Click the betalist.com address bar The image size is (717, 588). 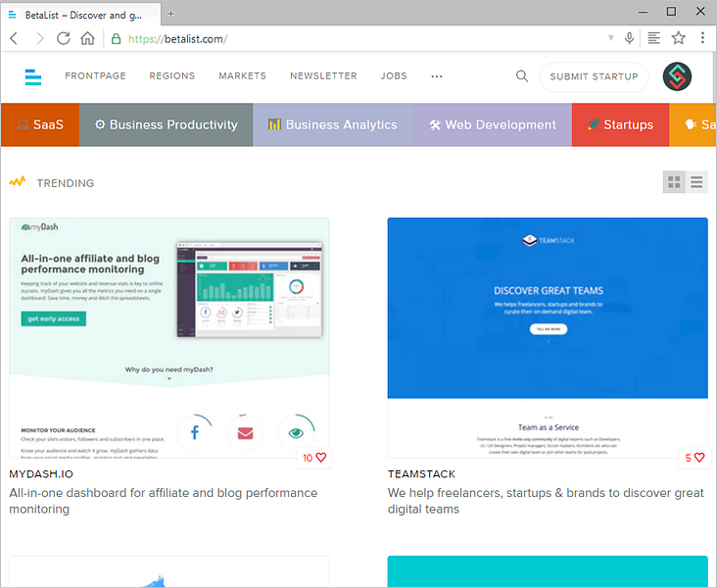pyautogui.click(x=357, y=39)
